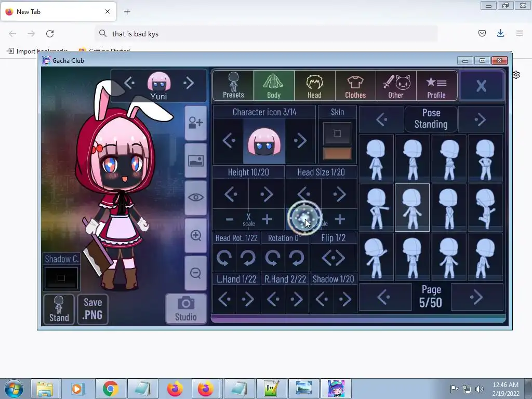Next Character icon arrow

pyautogui.click(x=300, y=140)
